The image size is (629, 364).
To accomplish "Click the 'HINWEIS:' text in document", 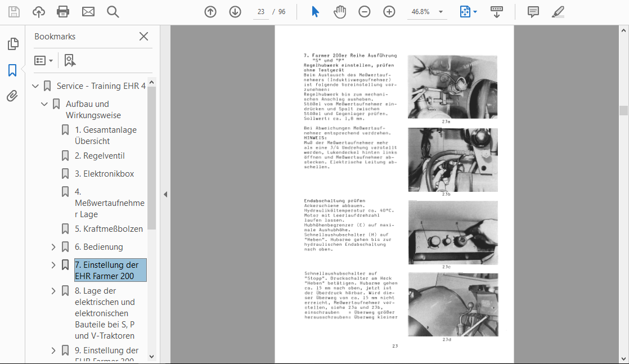I will 315,138.
